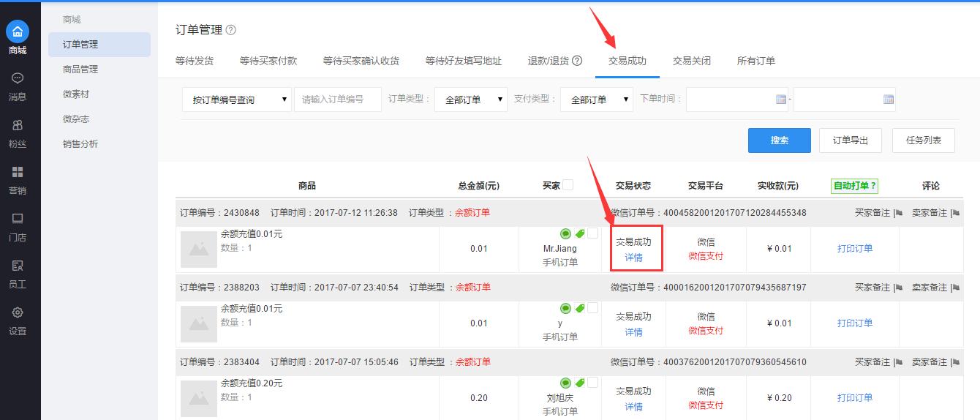Click the 请输入订单编号 input field
This screenshot has height=420, width=980.
337,100
